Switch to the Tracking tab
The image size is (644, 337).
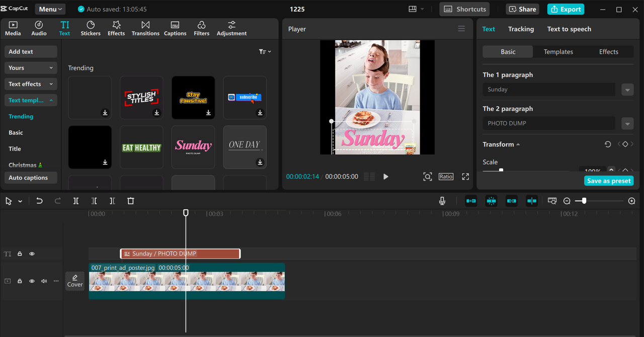click(521, 29)
